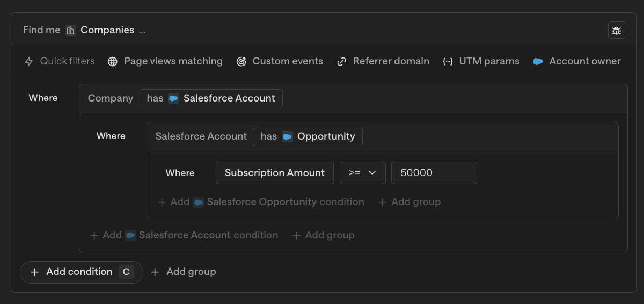Viewport: 644px width, 304px height.
Task: Click the UTM params braces icon
Action: tap(448, 61)
